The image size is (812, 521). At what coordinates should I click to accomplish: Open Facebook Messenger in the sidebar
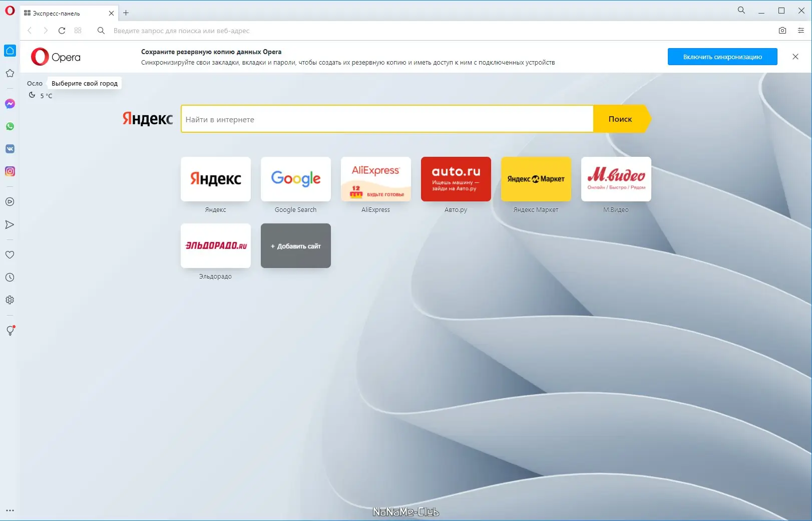coord(10,104)
